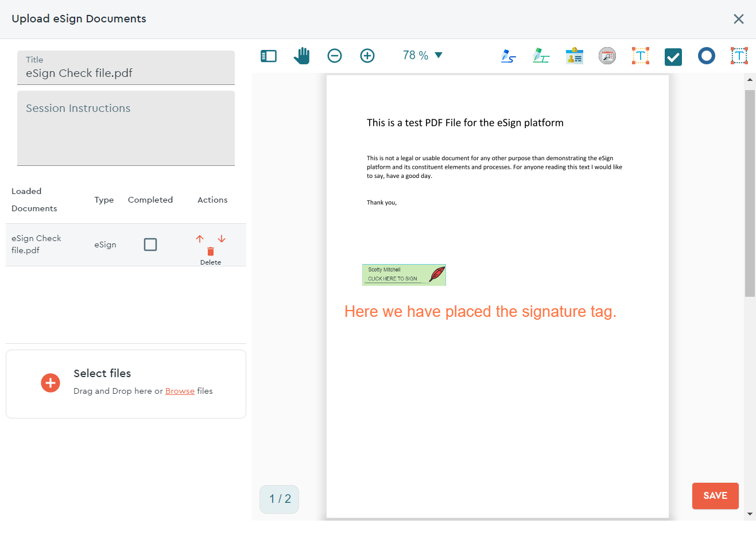Move eSign Check file.pdf up with arrow
The height and width of the screenshot is (535, 756).
coord(200,239)
